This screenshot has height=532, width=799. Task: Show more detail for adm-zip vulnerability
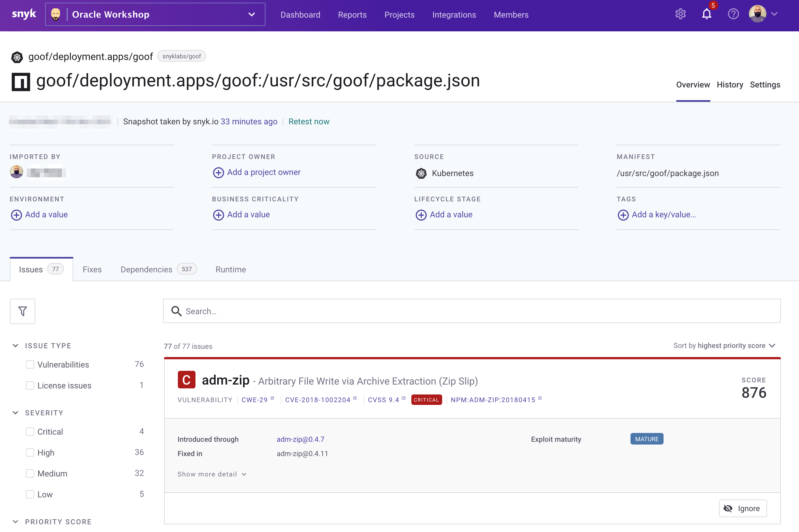click(212, 474)
